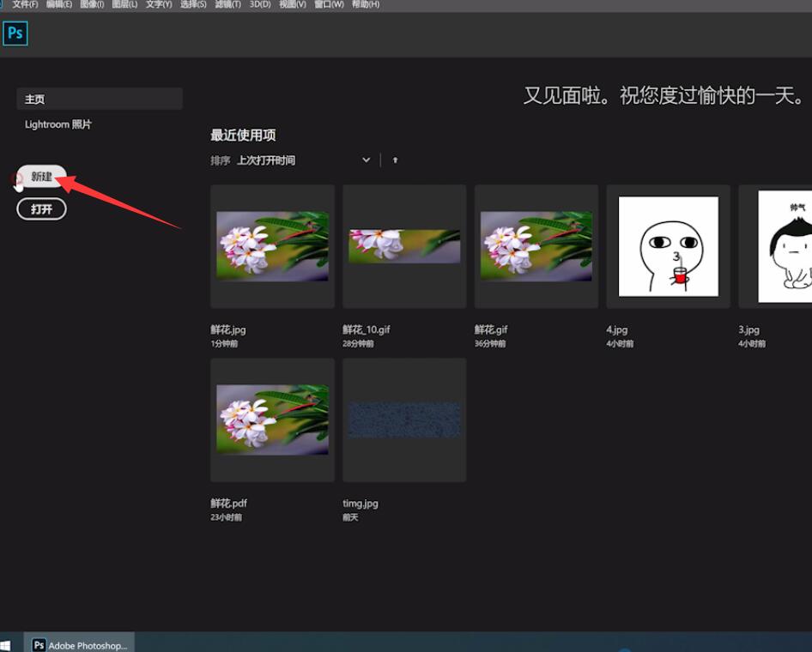Click the 最近使用项 heading
The image size is (812, 652).
point(243,136)
